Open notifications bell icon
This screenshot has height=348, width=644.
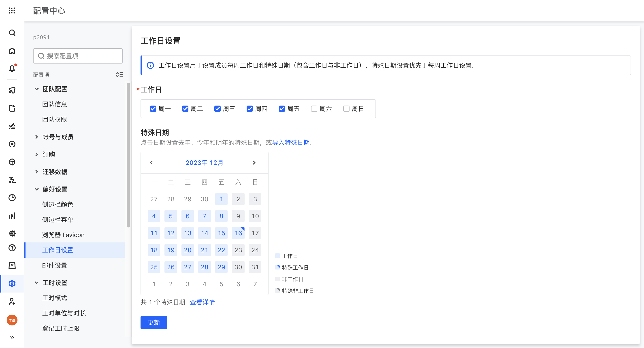pyautogui.click(x=12, y=69)
